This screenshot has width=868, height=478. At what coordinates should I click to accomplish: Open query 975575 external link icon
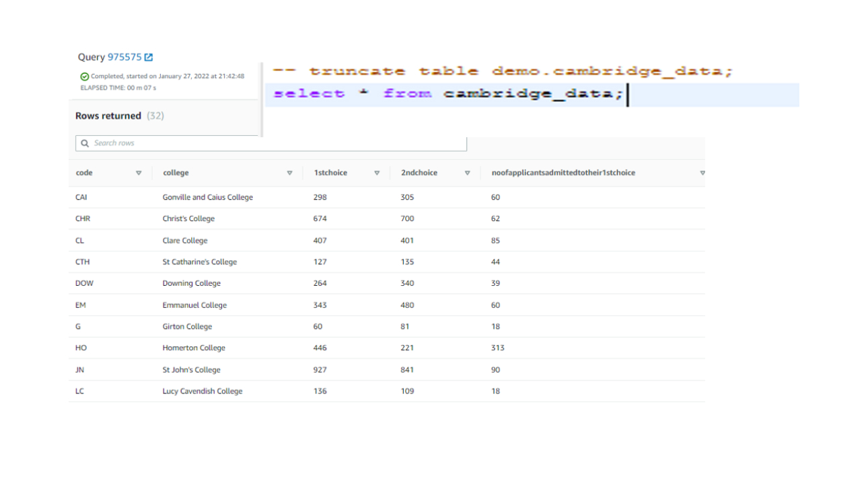(x=149, y=58)
